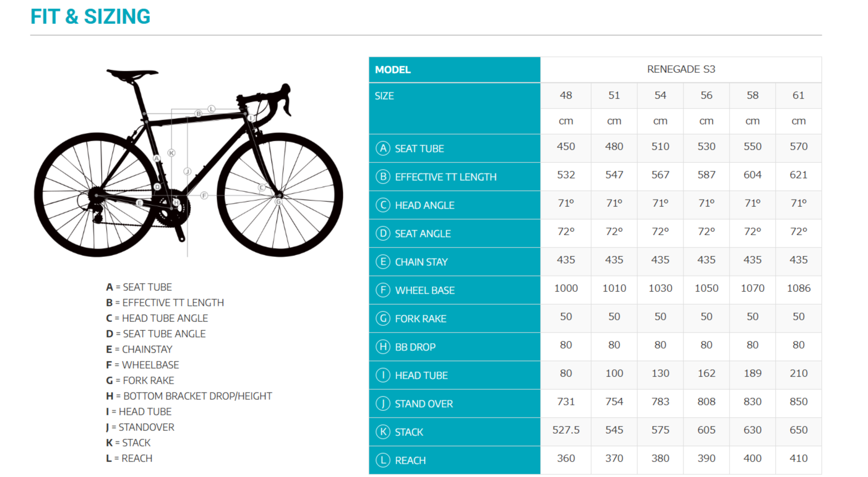Select the circled C icon for Head Angle

(x=382, y=205)
